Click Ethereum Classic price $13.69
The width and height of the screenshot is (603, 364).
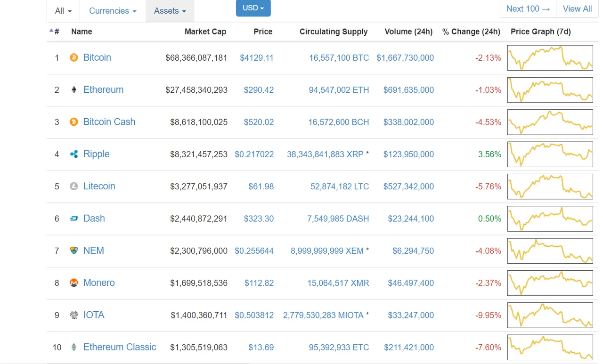pos(261,348)
